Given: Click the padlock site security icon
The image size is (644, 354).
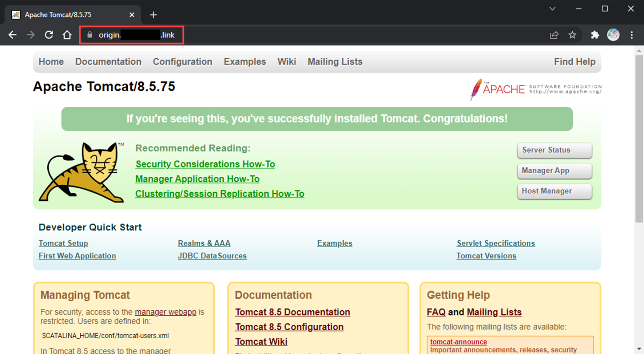Looking at the screenshot, I should pos(90,35).
